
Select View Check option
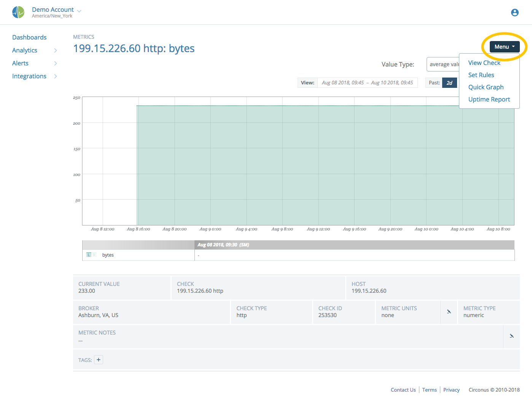[x=484, y=63]
